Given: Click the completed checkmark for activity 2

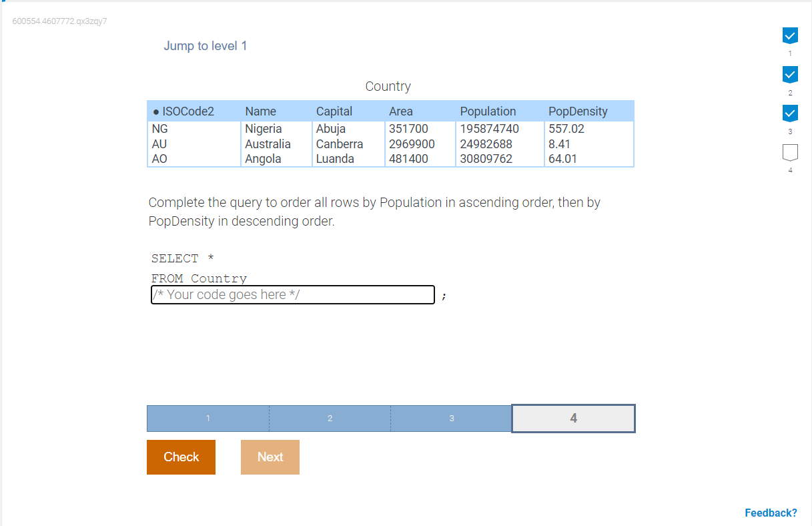Looking at the screenshot, I should 790,74.
